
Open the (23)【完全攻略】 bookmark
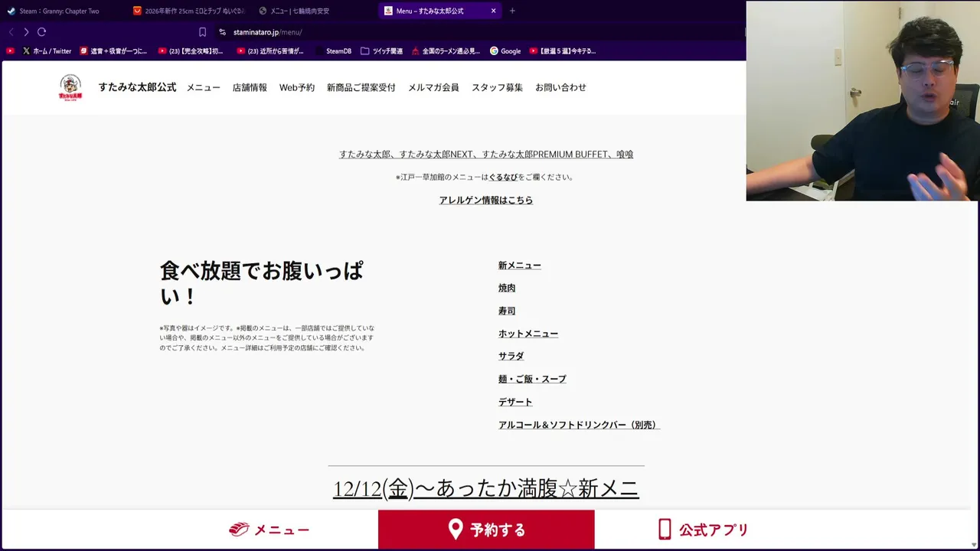click(x=191, y=51)
